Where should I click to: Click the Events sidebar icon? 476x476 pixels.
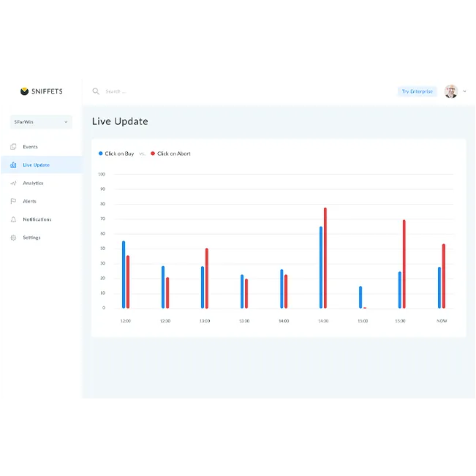click(13, 147)
